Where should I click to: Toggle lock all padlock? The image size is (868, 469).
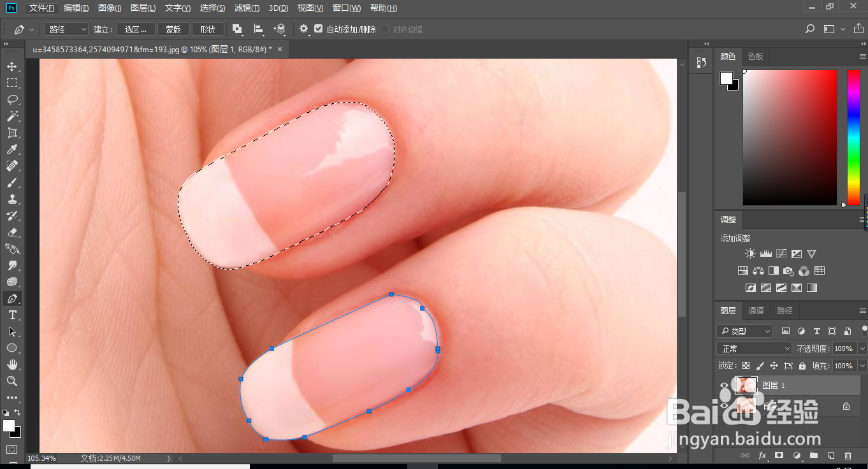tap(802, 366)
